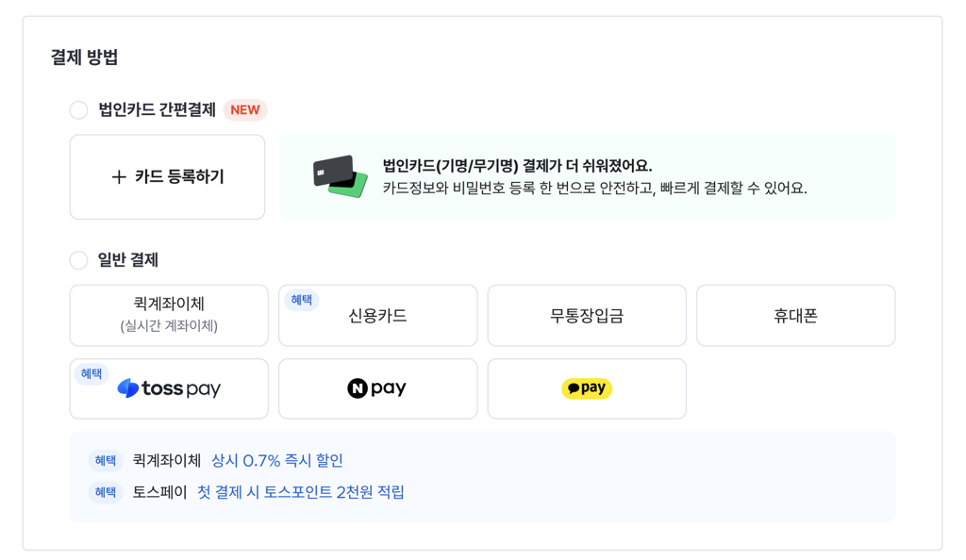The image size is (966, 560).
Task: Click the NEW badge beside 법인카드 간편결제
Action: (245, 110)
